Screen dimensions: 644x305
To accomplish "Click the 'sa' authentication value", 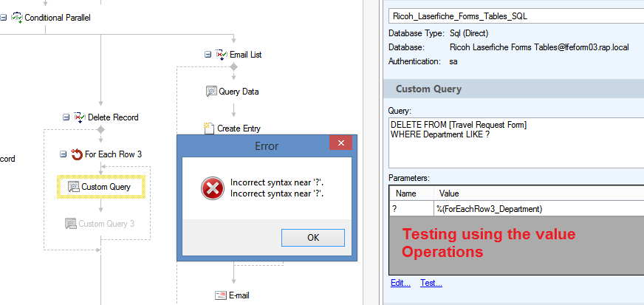I will point(453,61).
